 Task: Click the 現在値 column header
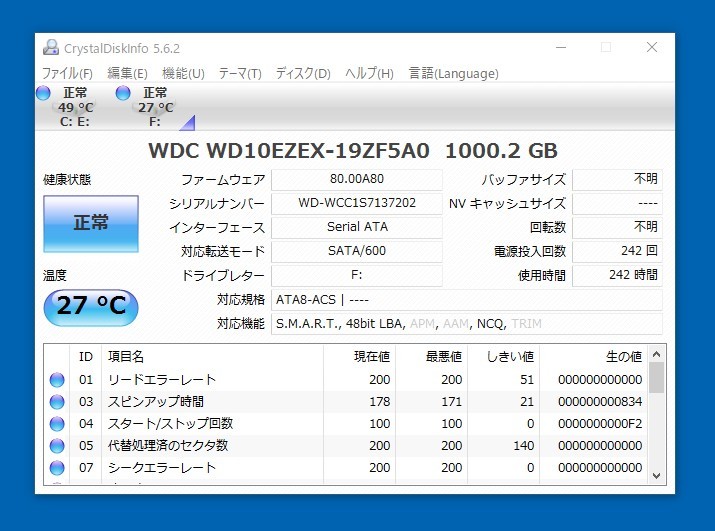(359, 357)
